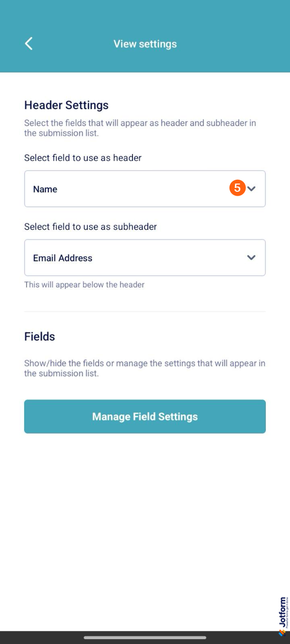Click the Jotform logo in the corner
The height and width of the screenshot is (644, 290).
[x=283, y=615]
